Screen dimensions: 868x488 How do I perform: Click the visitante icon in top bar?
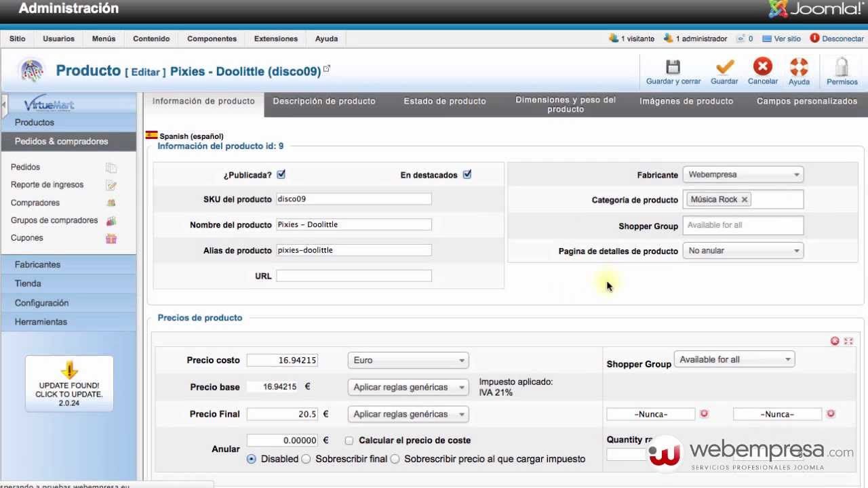click(614, 38)
